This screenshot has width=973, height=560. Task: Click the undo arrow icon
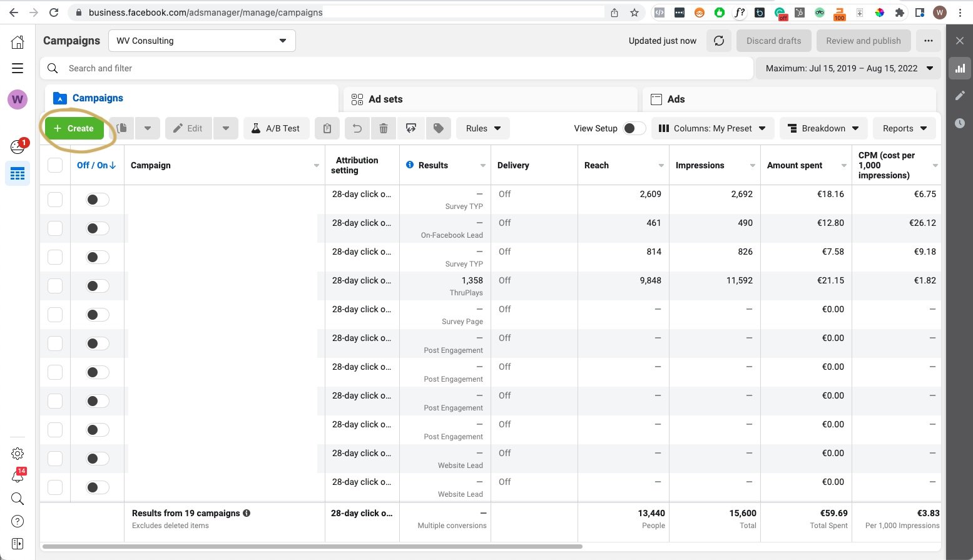pos(357,128)
